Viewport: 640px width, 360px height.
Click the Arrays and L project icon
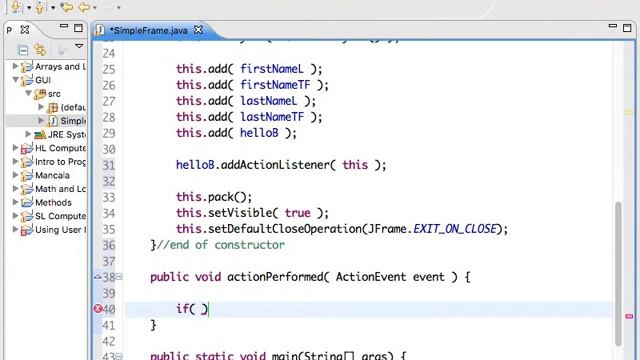[x=27, y=67]
